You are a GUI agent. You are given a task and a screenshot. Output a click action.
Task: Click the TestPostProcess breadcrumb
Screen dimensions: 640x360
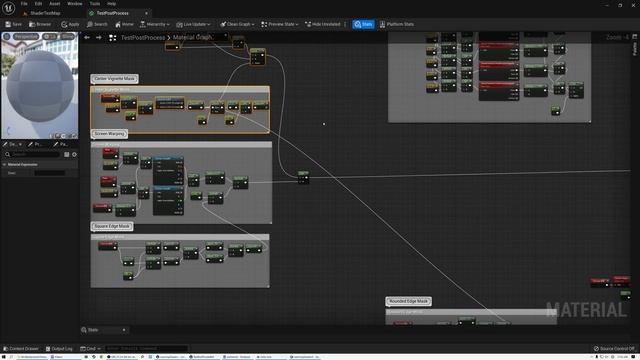click(143, 38)
